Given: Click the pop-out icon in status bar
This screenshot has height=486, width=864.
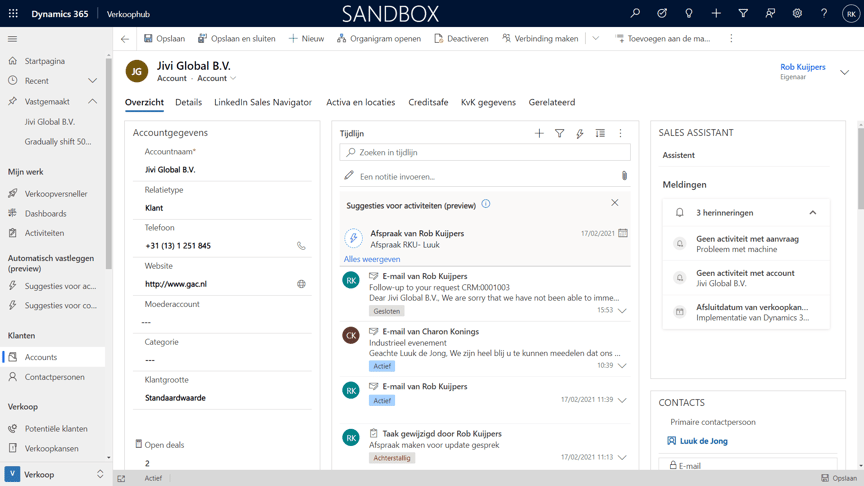Looking at the screenshot, I should click(x=121, y=478).
